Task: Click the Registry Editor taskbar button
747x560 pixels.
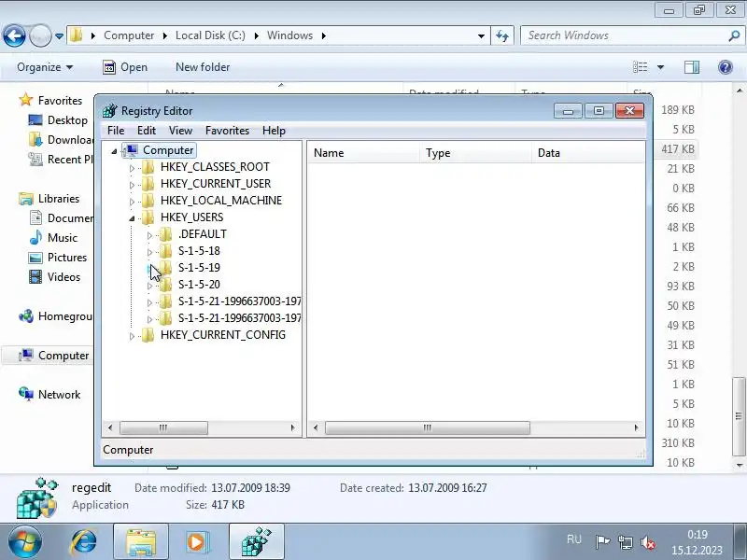Action: 257,541
